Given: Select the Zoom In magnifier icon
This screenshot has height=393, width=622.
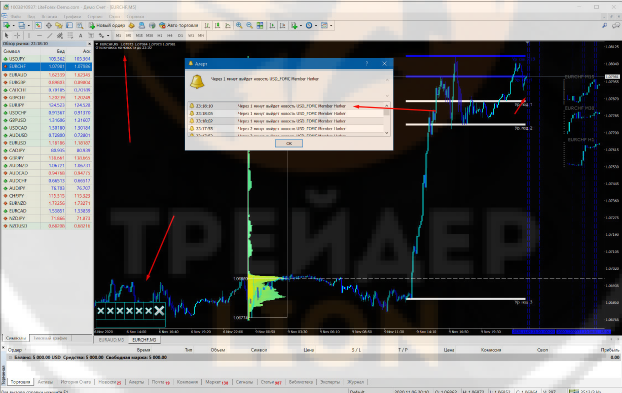Looking at the screenshot, I should click(x=239, y=25).
